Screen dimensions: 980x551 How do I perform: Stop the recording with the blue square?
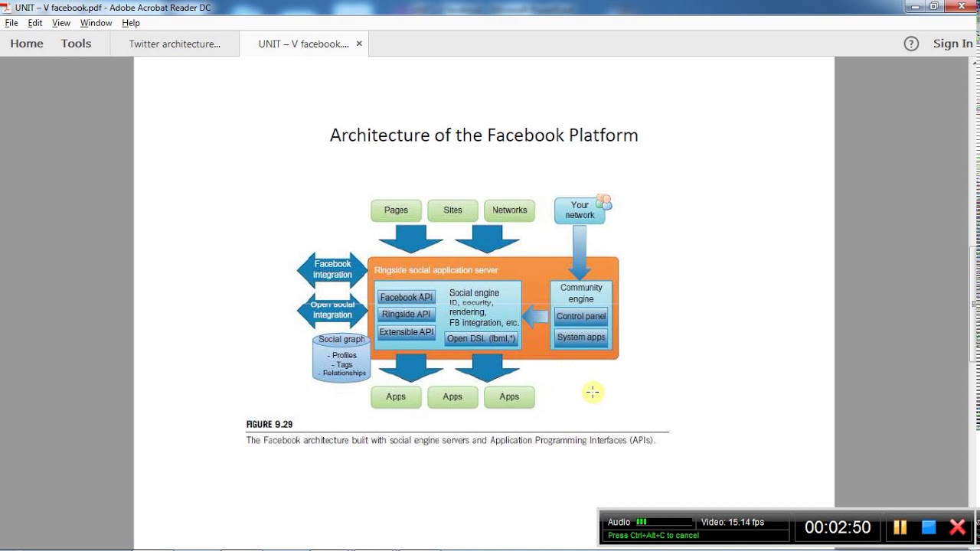(x=929, y=527)
